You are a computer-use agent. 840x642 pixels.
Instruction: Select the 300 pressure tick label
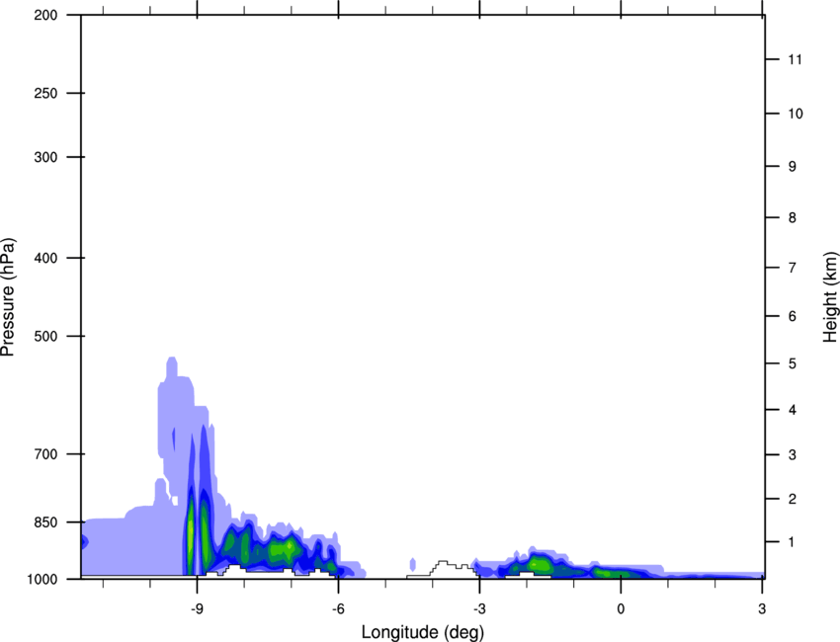[x=45, y=157]
